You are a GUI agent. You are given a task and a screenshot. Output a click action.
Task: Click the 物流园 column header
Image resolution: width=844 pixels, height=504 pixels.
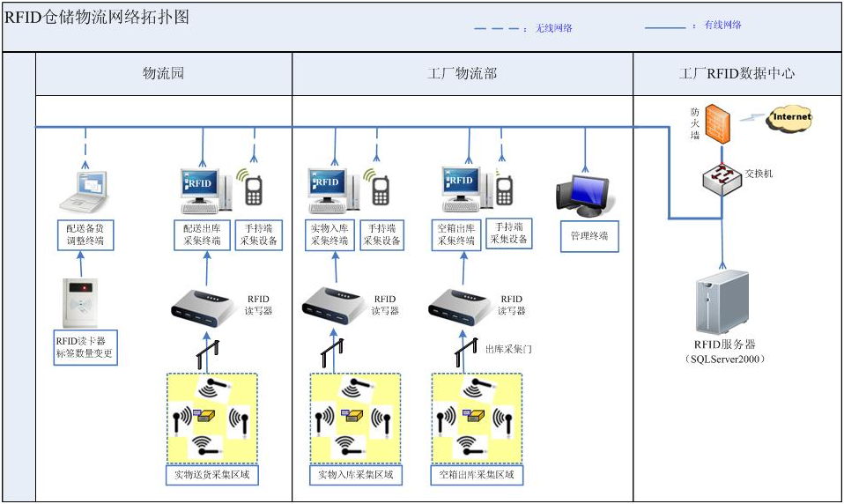pyautogui.click(x=164, y=74)
